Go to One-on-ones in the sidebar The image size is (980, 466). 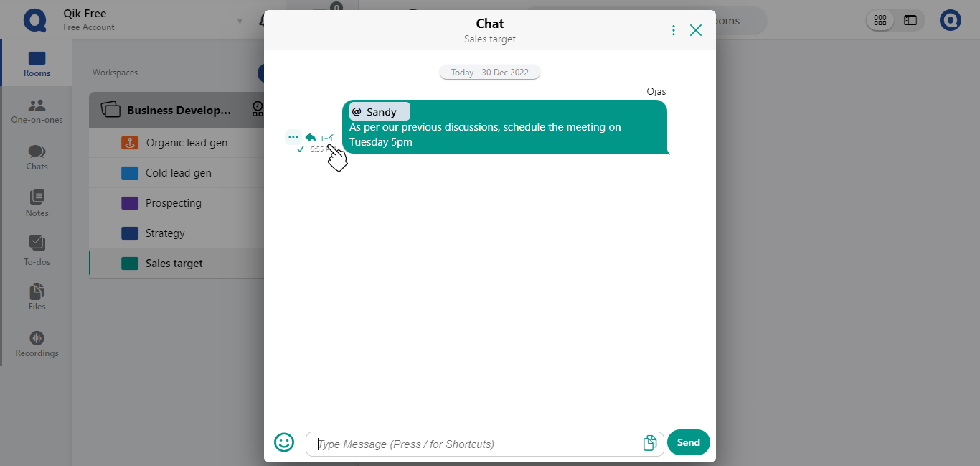37,111
